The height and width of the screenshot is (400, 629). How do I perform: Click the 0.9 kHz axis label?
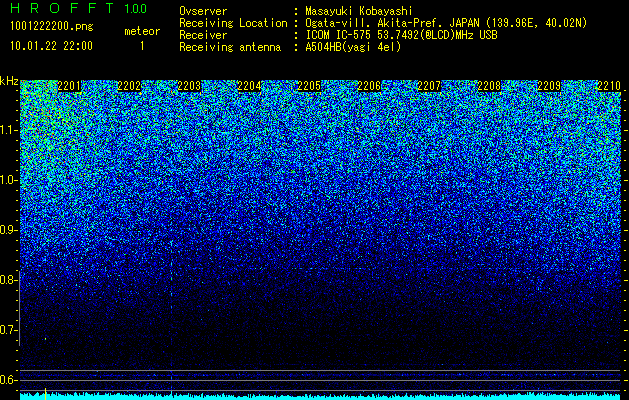coord(8,230)
